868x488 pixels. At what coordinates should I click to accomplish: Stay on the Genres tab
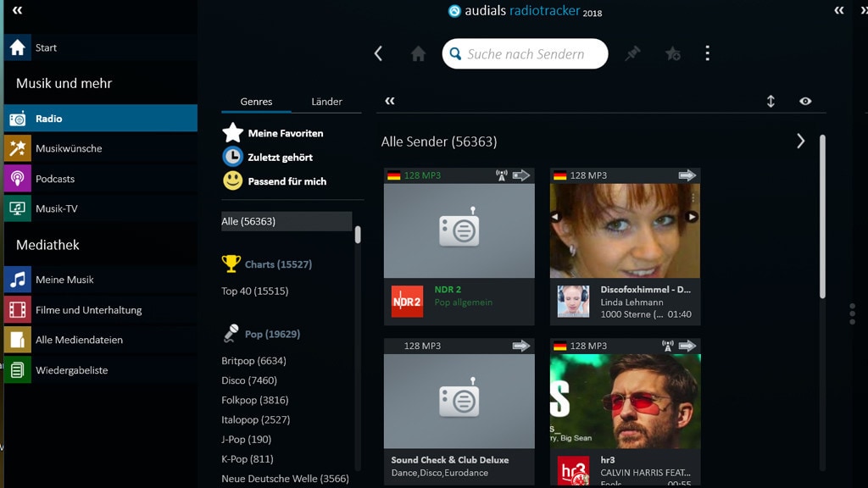(256, 100)
